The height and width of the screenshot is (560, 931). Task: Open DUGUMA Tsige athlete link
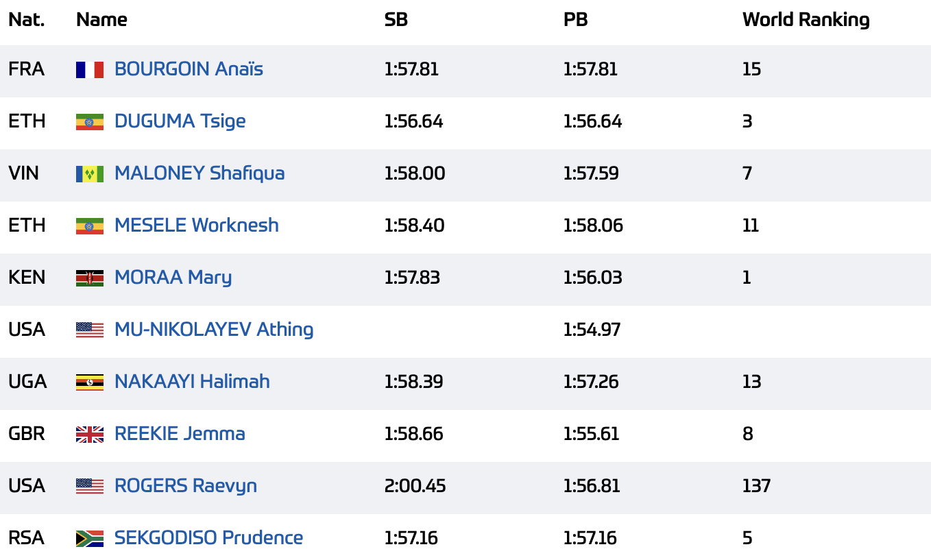click(180, 121)
